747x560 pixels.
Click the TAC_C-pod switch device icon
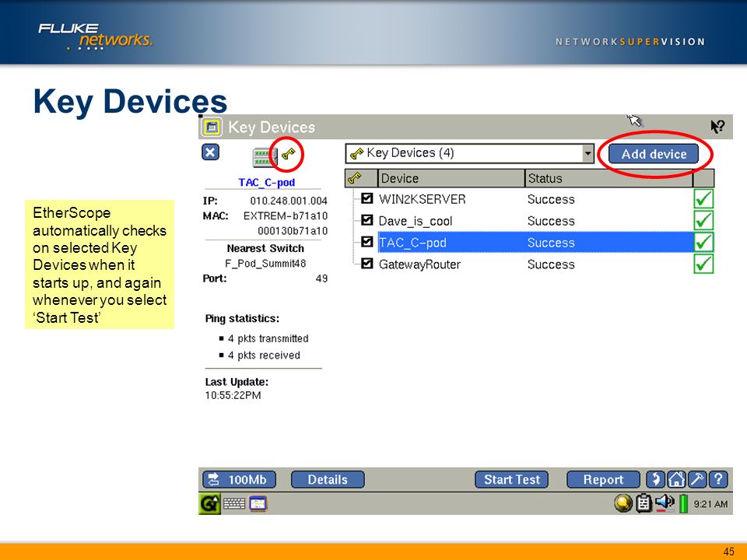pos(265,157)
